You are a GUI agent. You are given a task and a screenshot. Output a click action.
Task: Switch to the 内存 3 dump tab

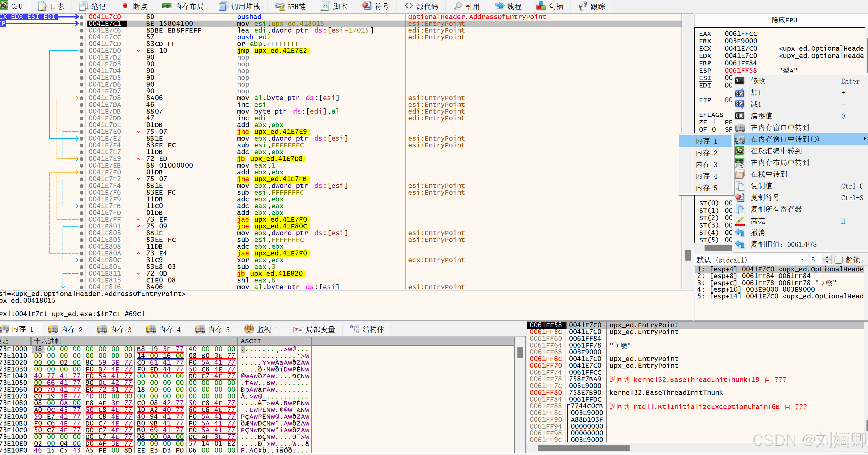pyautogui.click(x=115, y=329)
